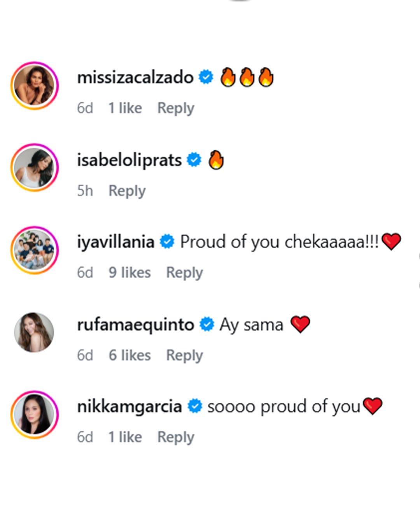Image resolution: width=420 pixels, height=525 pixels.
Task: View the 9 likes on iyavillania's comment
Action: point(129,273)
